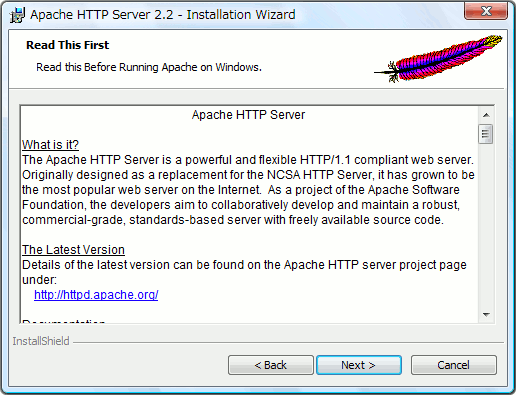
Task: Click the window title bar text
Action: pos(163,15)
